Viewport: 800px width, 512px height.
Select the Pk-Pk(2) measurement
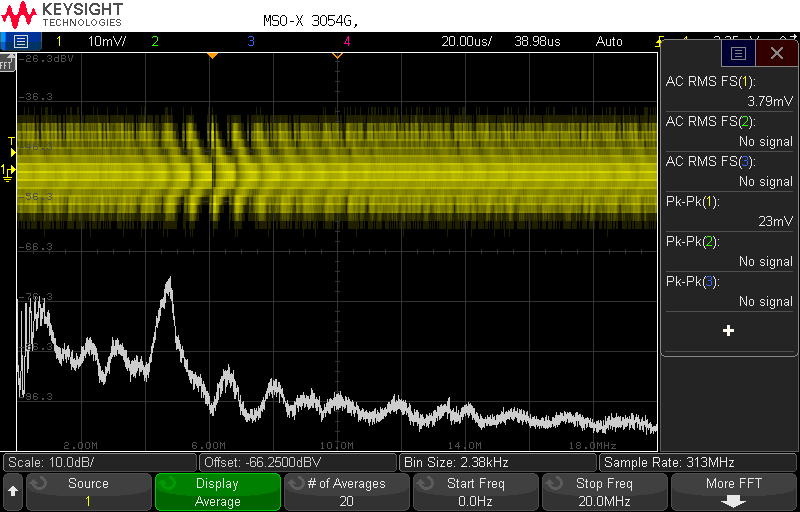click(x=729, y=251)
